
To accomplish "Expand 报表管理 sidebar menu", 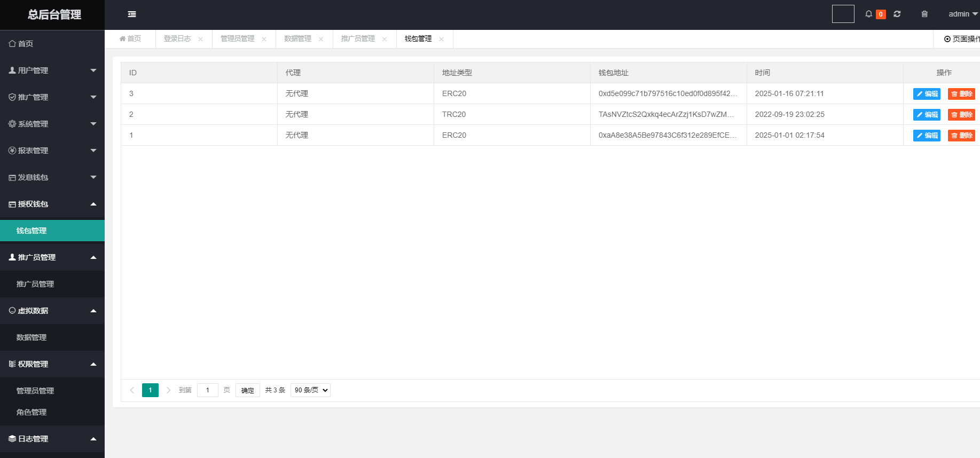I will pos(52,151).
